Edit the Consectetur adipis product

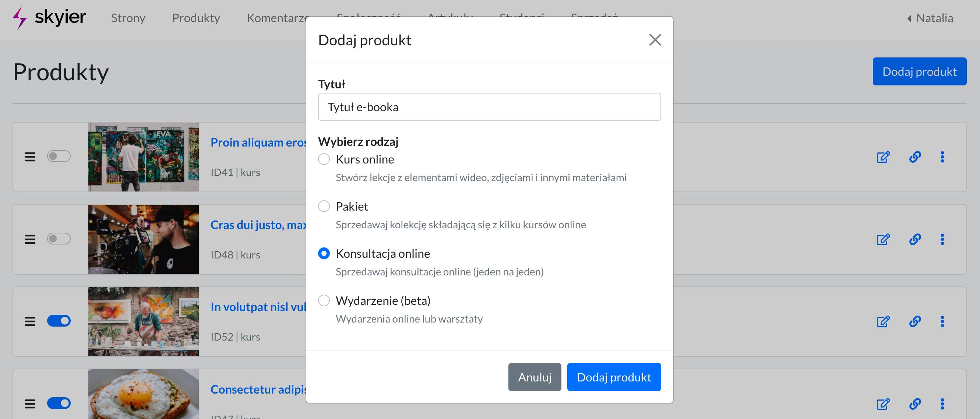click(883, 404)
